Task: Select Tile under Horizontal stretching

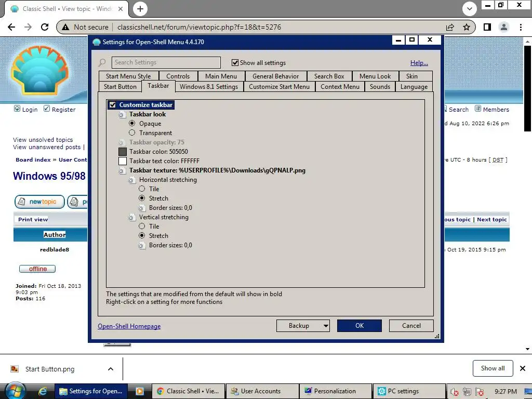Action: [x=142, y=189]
